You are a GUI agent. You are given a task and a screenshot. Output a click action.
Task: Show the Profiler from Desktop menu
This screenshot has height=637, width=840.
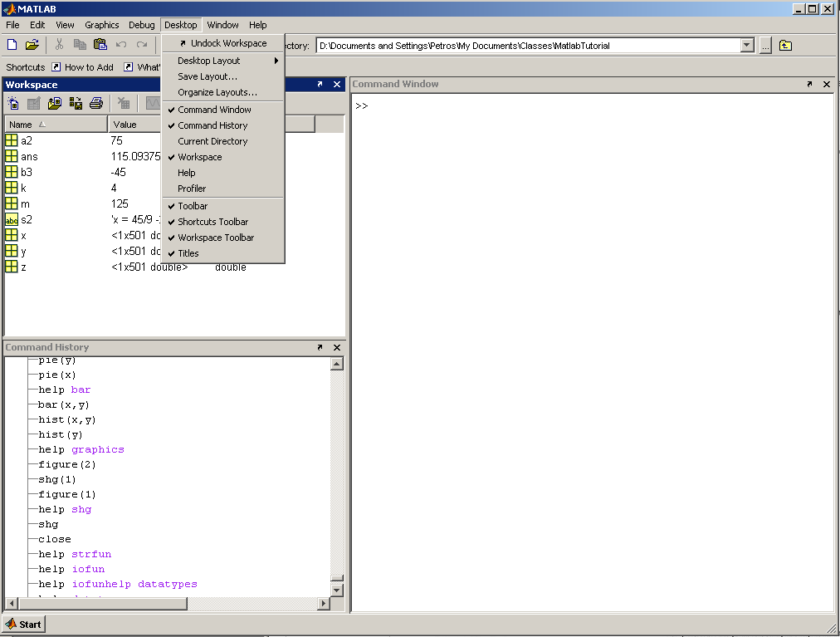click(x=222, y=189)
